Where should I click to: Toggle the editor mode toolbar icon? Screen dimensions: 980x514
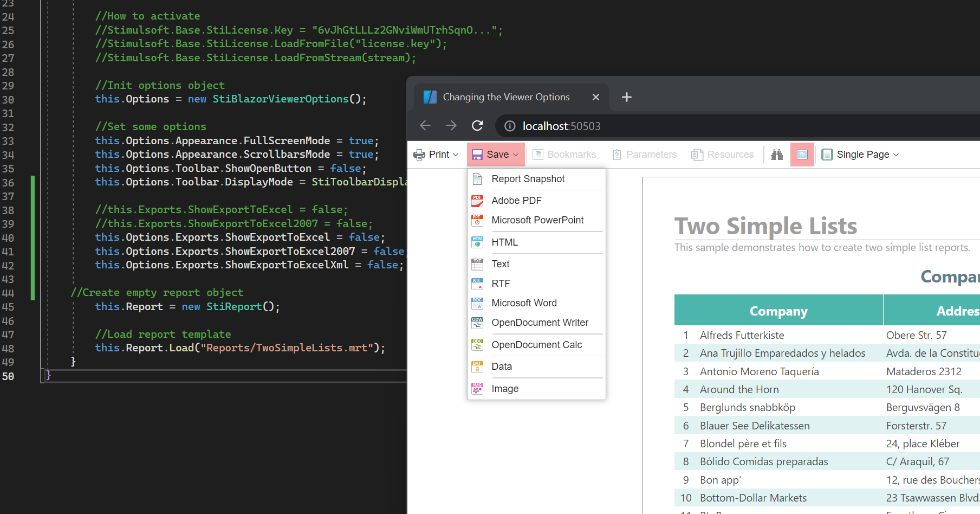point(802,155)
